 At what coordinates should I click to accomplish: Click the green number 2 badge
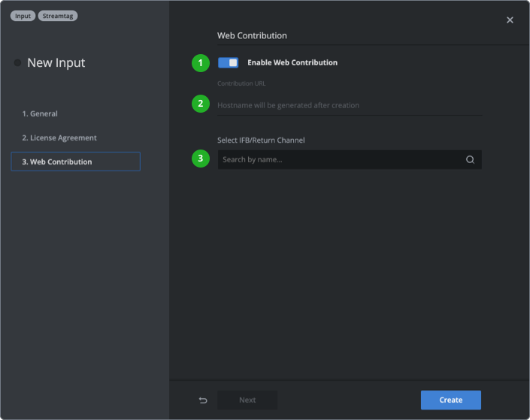click(x=200, y=104)
